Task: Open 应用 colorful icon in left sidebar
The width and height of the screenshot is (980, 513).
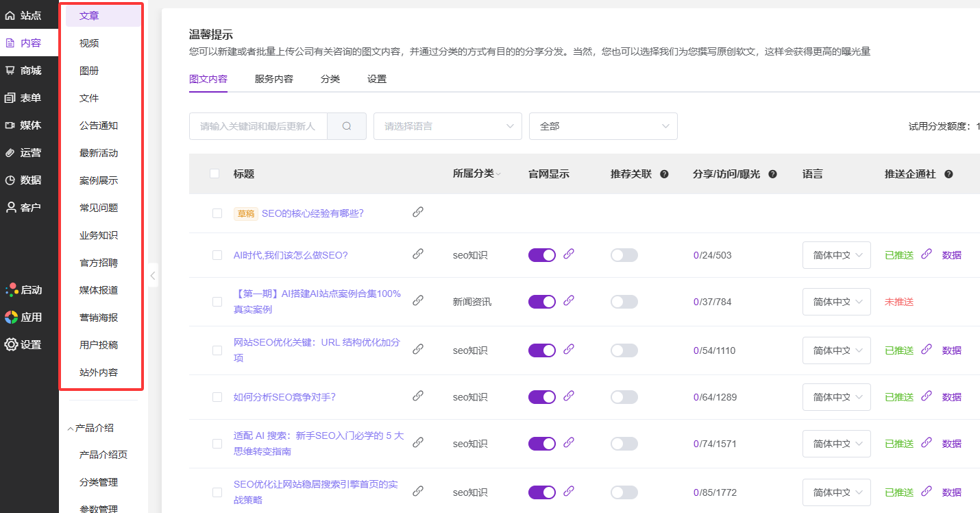Action: click(x=11, y=318)
